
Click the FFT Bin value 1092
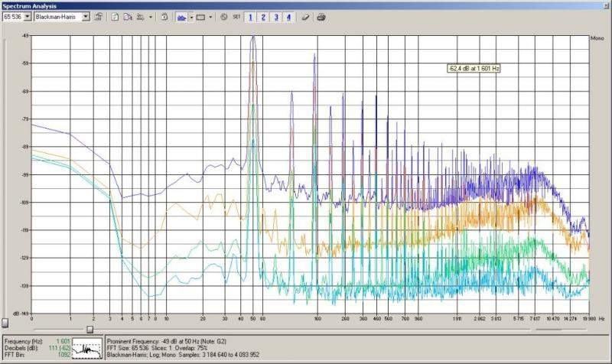click(x=64, y=355)
